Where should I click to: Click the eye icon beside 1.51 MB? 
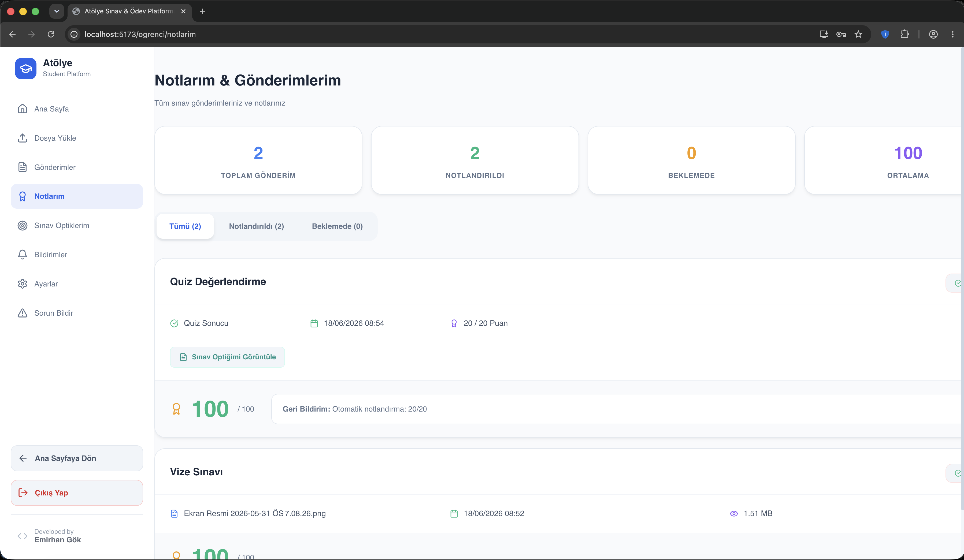click(x=734, y=514)
